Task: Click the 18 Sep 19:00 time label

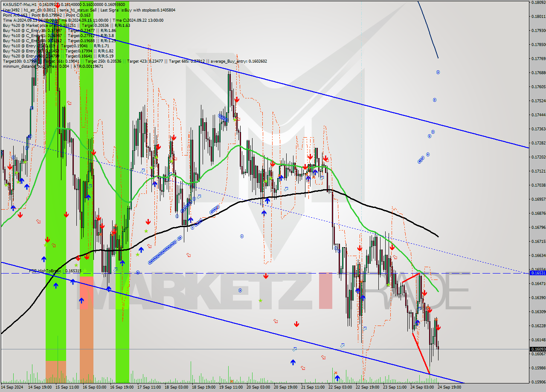Action: (203, 387)
